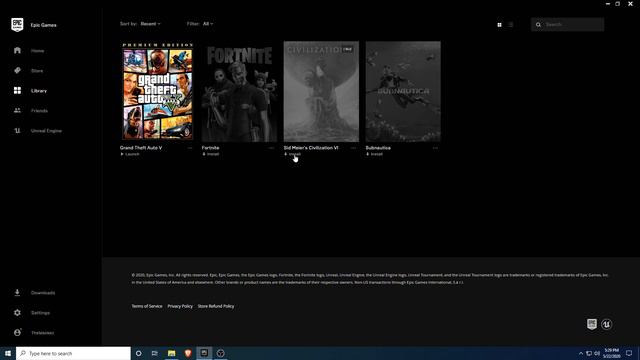
Task: Show hidden system tray icons
Action: (x=581, y=353)
